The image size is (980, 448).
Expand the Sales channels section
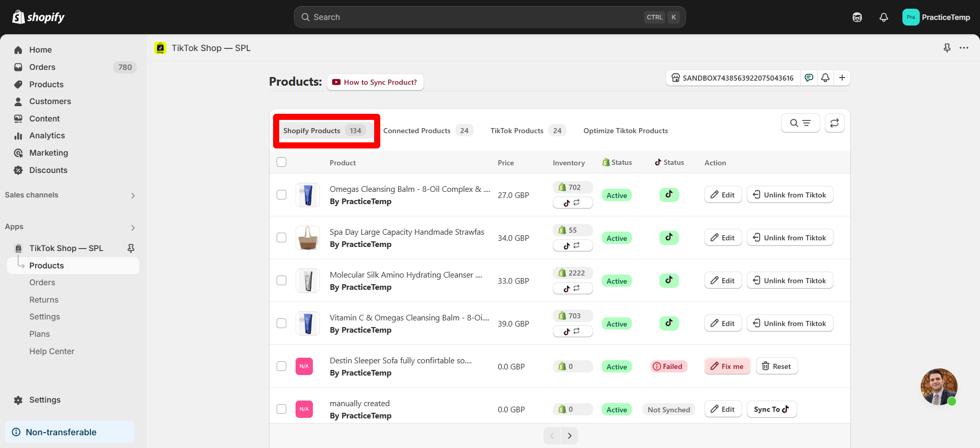tap(133, 195)
